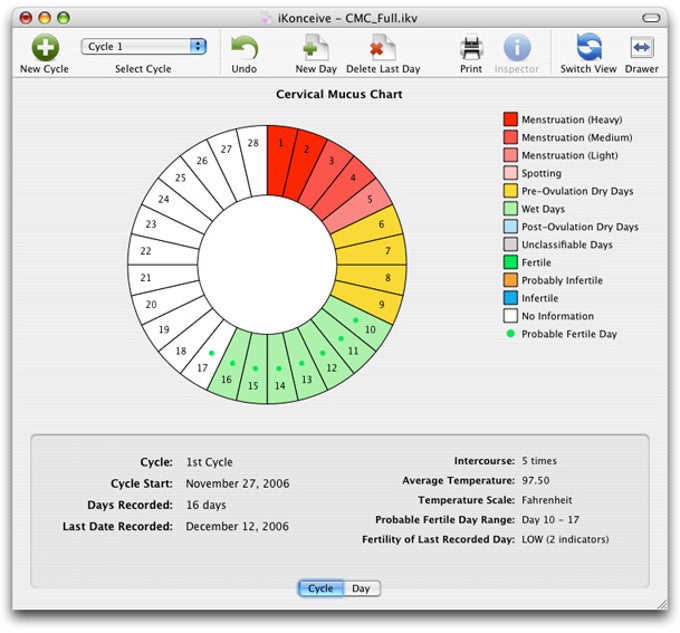Click the Print printer icon
680x633 pixels.
point(471,47)
